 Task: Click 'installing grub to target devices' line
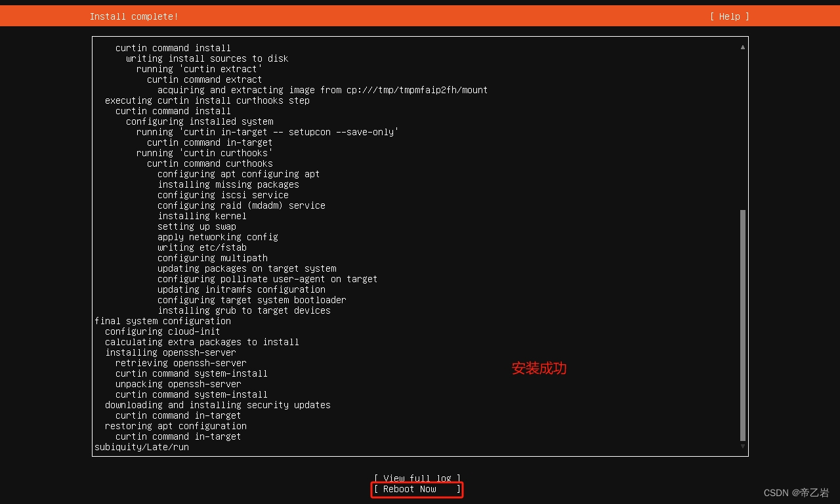coord(244,310)
